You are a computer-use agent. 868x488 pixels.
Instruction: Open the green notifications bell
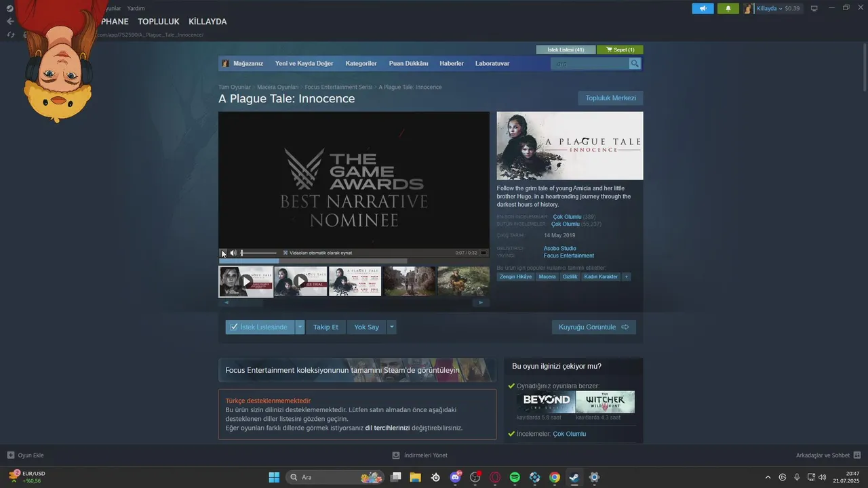click(x=728, y=8)
